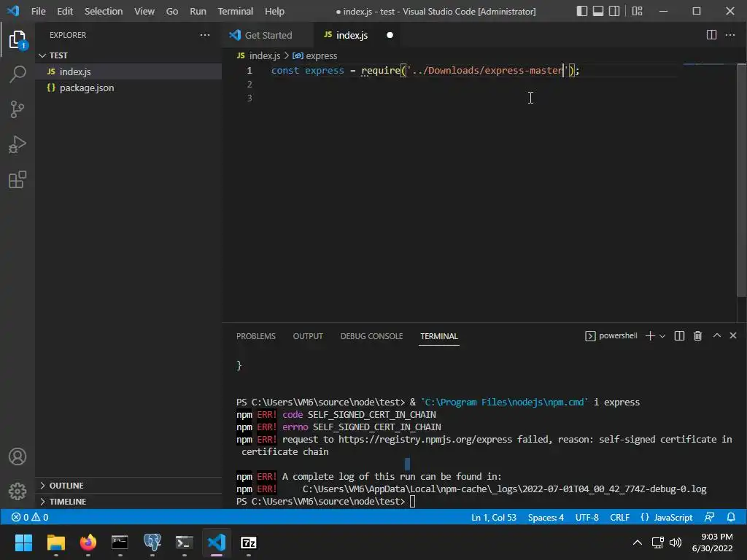Image resolution: width=747 pixels, height=560 pixels.
Task: Change indentation via Spaces: 4
Action: pyautogui.click(x=546, y=517)
